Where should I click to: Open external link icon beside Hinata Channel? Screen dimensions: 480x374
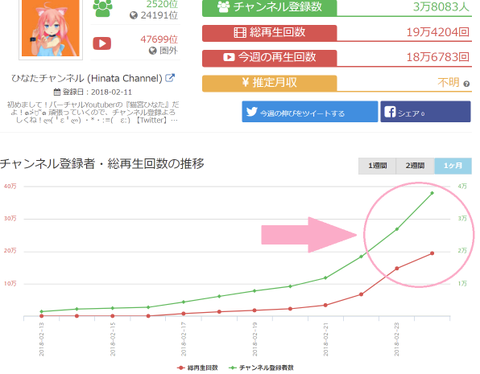170,78
